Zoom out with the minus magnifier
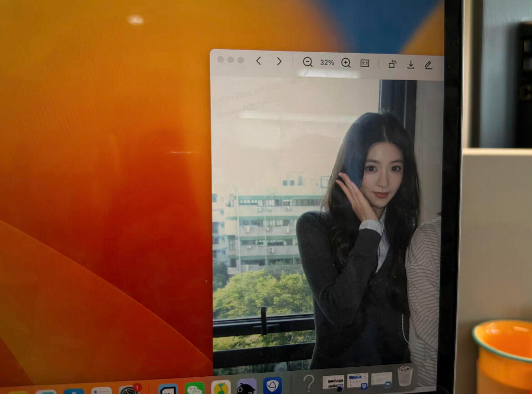 [x=307, y=62]
